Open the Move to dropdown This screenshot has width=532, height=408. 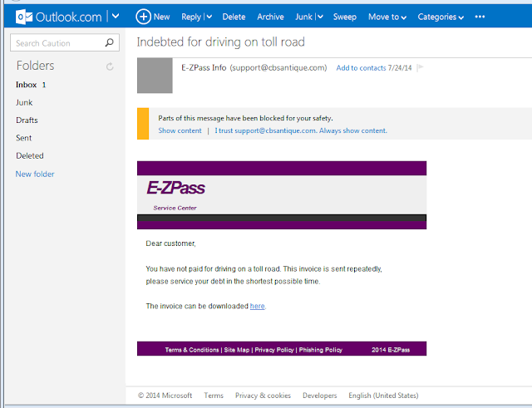pyautogui.click(x=387, y=17)
